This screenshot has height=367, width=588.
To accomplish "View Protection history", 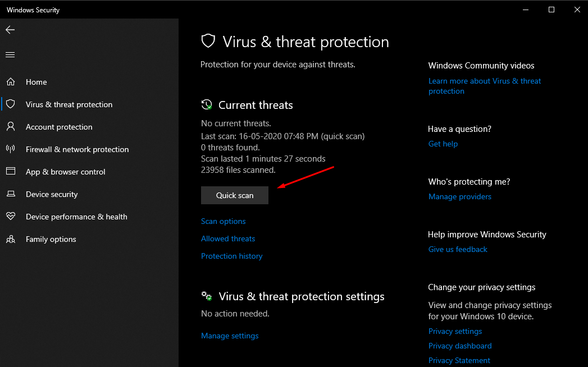I will coord(232,256).
